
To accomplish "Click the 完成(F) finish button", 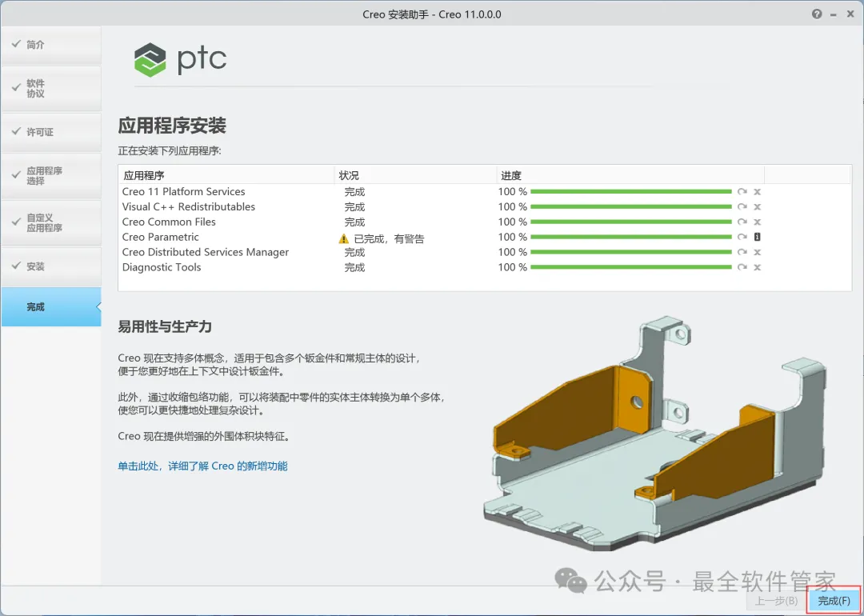I will pos(834,601).
